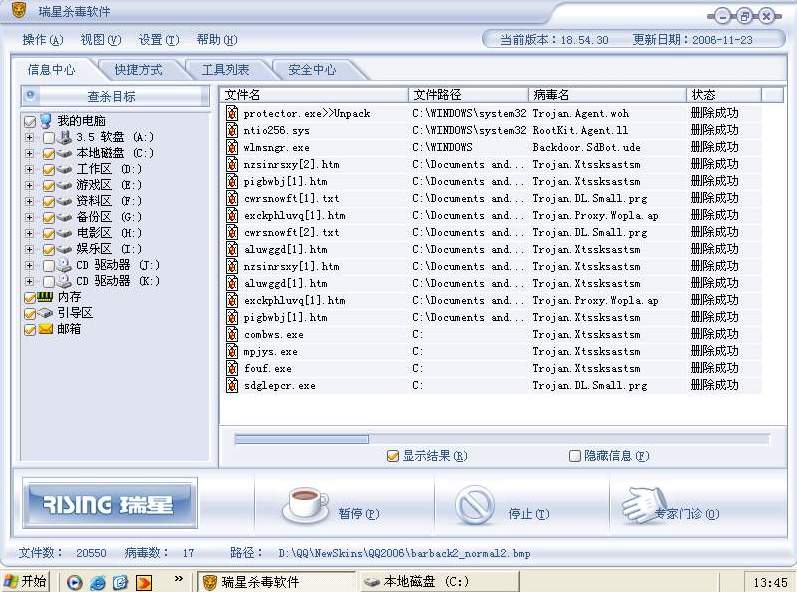The height and width of the screenshot is (592, 797).
Task: Click the coffee cup pause icon
Action: click(x=305, y=506)
